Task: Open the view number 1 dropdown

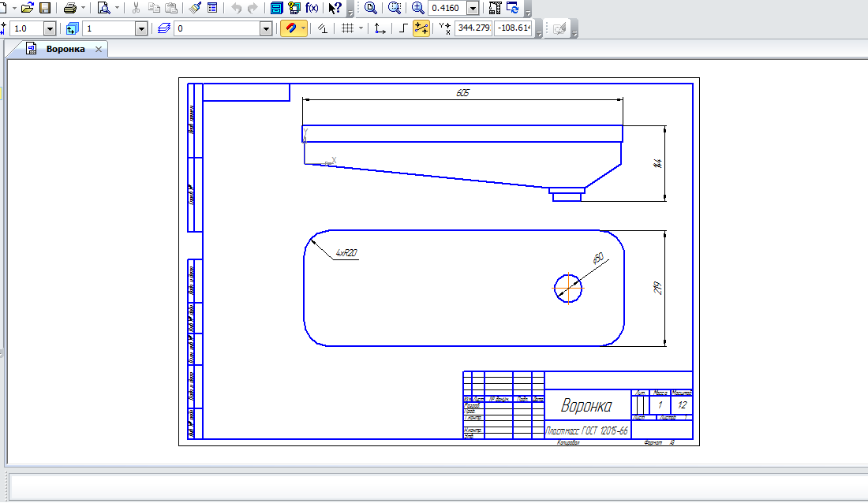Action: coord(141,28)
